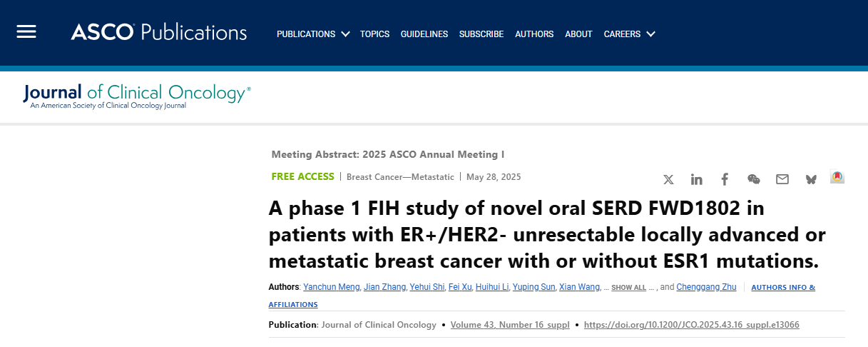Share article on Bluesky butterfly icon
The width and height of the screenshot is (868, 347).
pyautogui.click(x=811, y=179)
